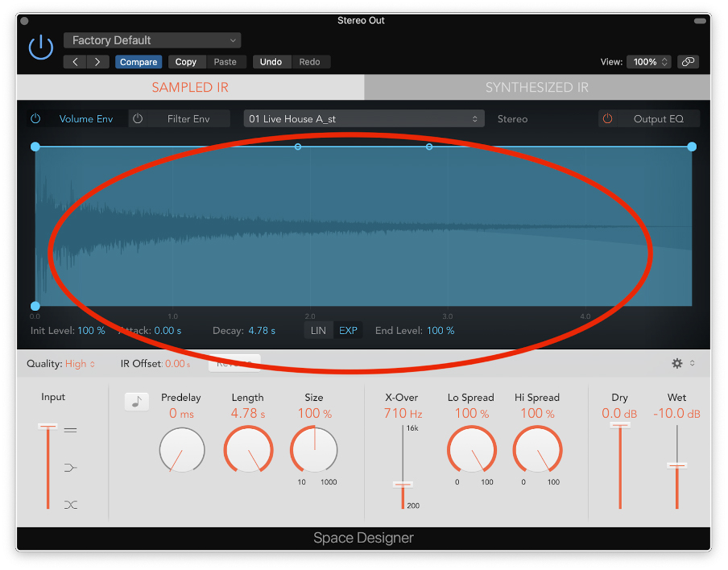728x570 pixels.
Task: Click the Copy button
Action: (x=186, y=62)
